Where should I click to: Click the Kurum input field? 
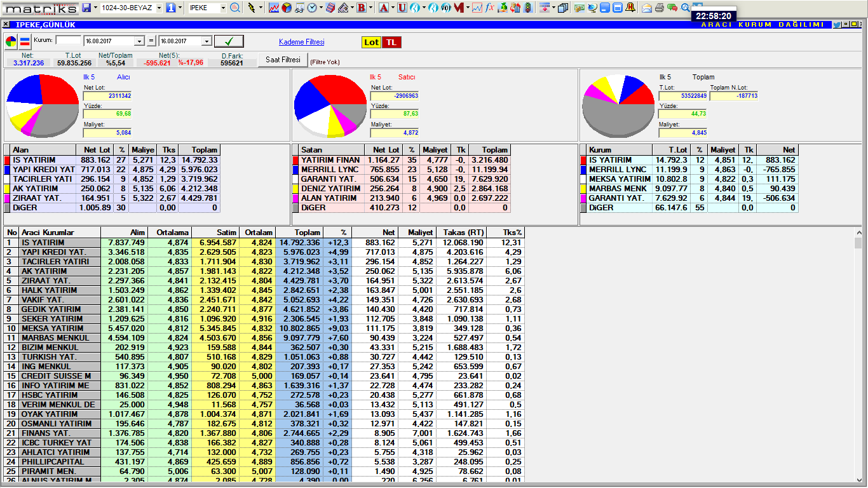coord(69,40)
